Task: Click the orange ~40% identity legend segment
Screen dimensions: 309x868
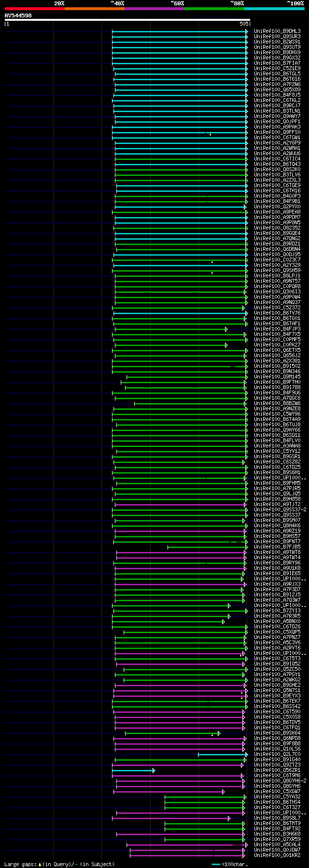Action: [94, 9]
